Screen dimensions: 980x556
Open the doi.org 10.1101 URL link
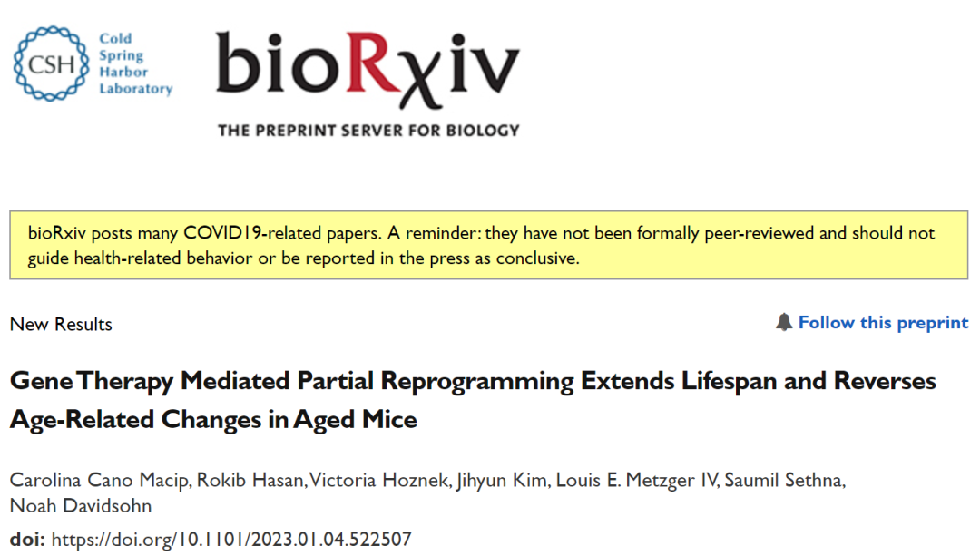(x=232, y=539)
